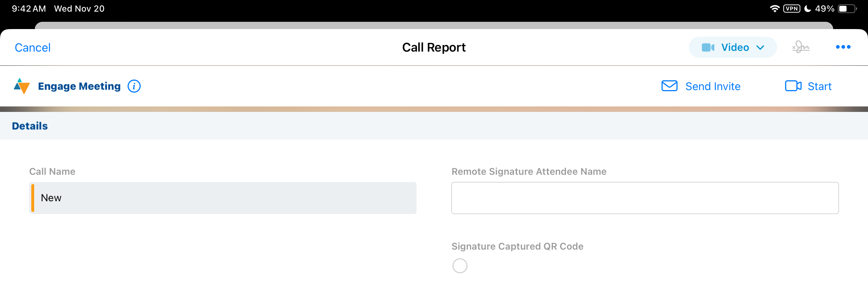Image resolution: width=868 pixels, height=303 pixels.
Task: Cancel the Call Report
Action: (33, 48)
